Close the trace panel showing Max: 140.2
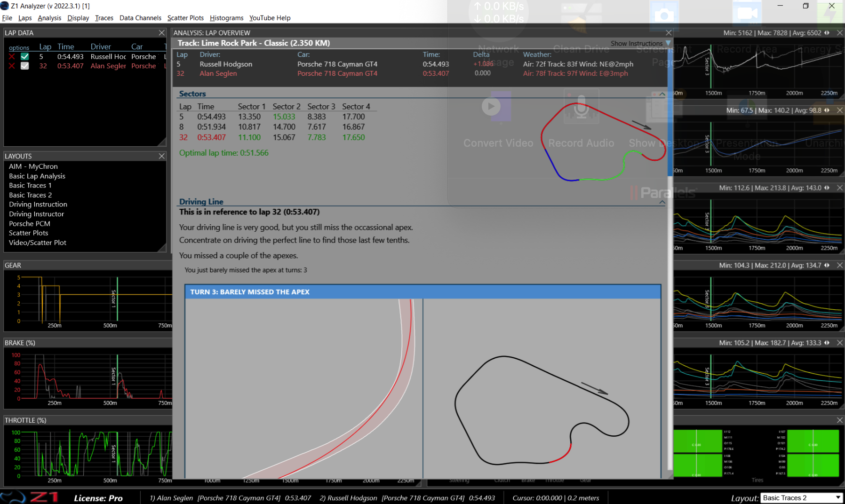Image resolution: width=845 pixels, height=504 pixels. (840, 110)
